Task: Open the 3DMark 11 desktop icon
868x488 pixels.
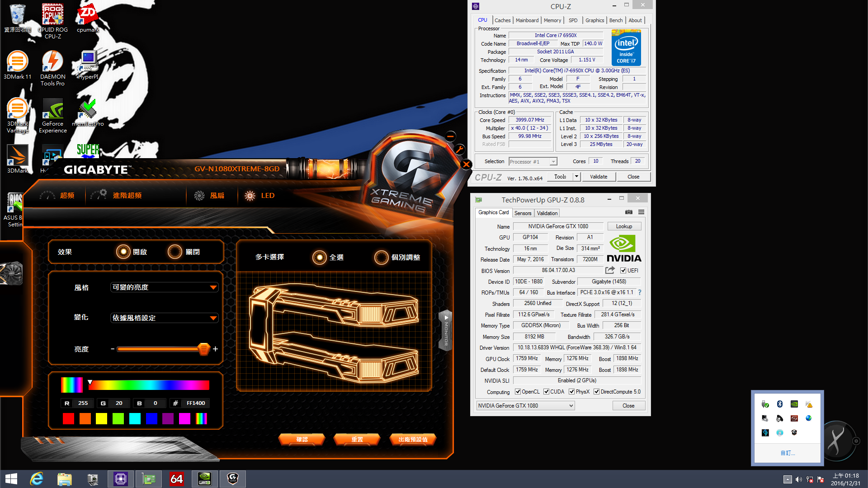Action: click(x=18, y=65)
